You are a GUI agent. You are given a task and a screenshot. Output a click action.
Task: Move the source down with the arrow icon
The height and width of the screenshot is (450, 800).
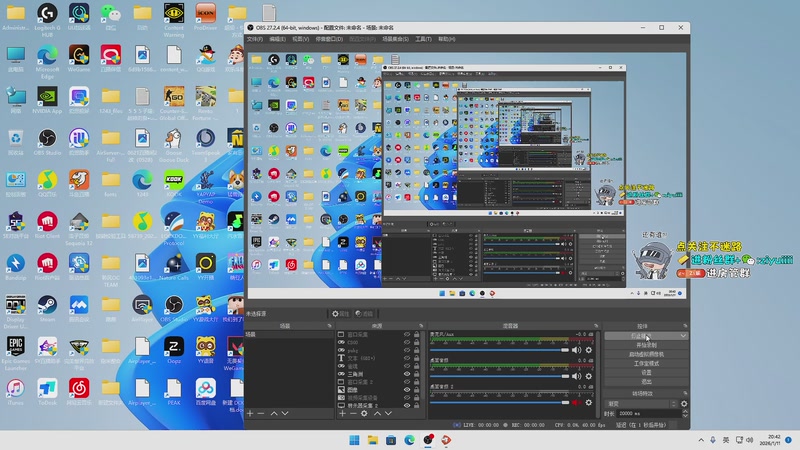click(x=389, y=413)
